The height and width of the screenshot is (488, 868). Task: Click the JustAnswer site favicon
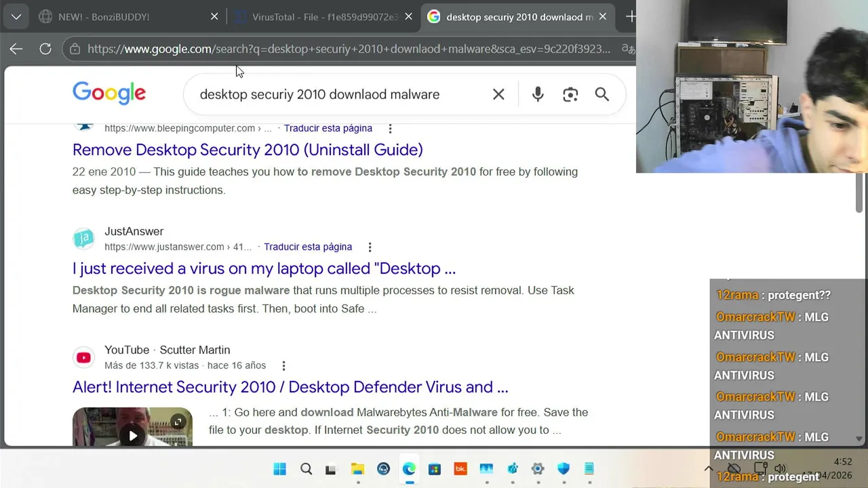(83, 239)
